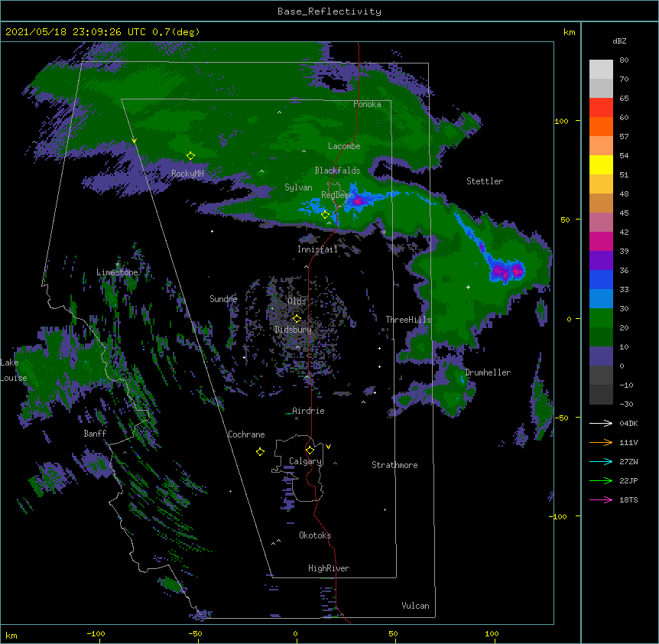659x644 pixels.
Task: Select the indigo swatch between 10 and 0
Action: pos(601,356)
